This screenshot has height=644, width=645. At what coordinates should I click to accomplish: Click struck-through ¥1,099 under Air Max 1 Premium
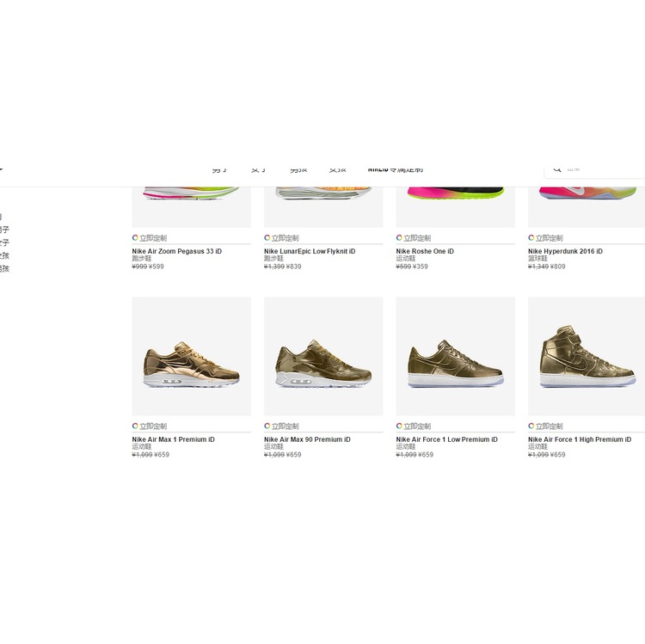tap(142, 455)
